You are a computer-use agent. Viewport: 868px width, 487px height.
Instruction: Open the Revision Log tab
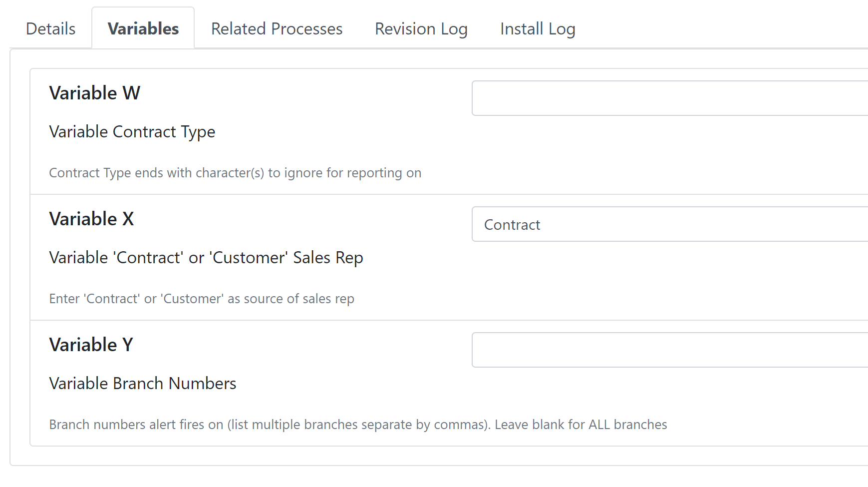click(421, 28)
